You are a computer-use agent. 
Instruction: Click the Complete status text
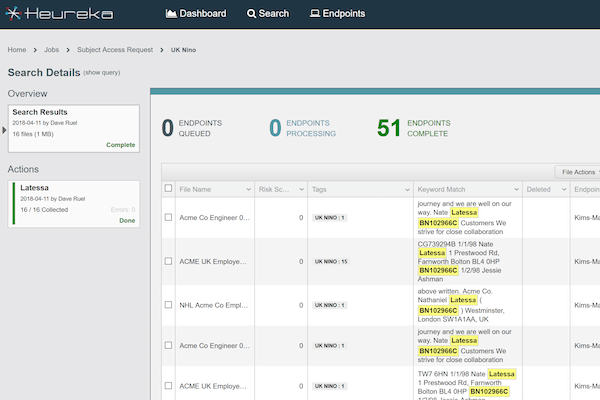point(121,145)
